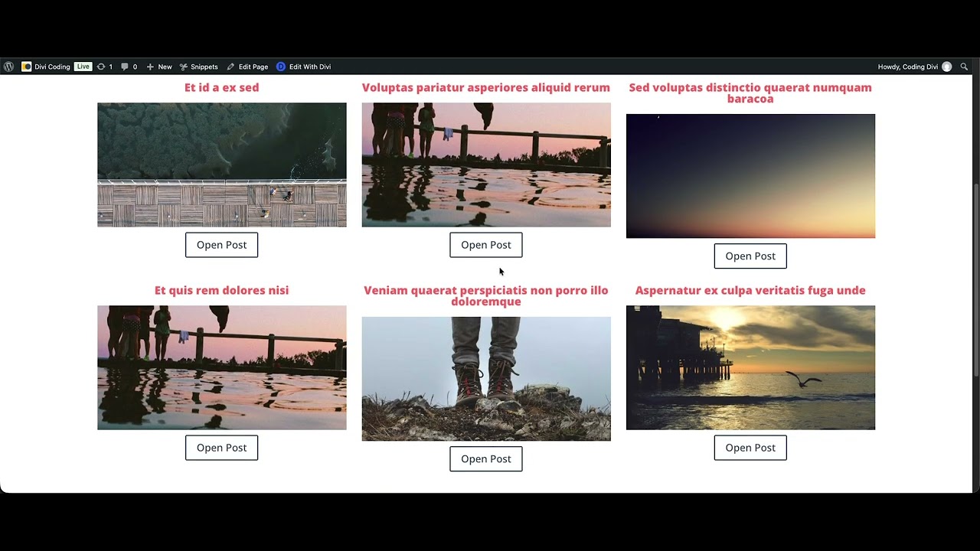Open the Divi Coding site menu

[x=46, y=67]
